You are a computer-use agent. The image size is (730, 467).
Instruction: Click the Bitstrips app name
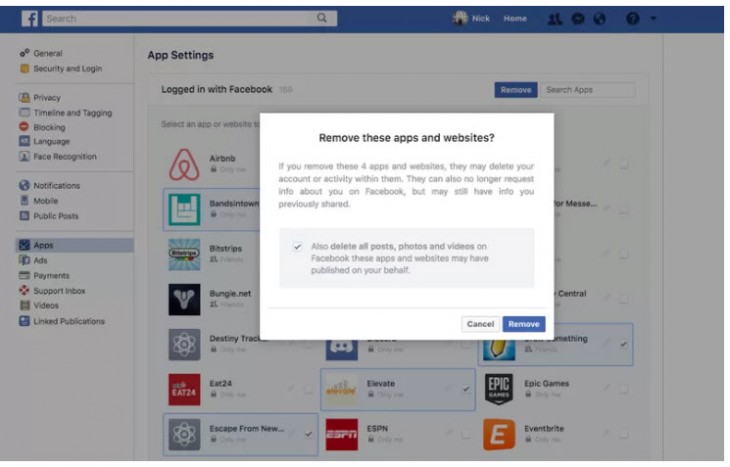(x=225, y=249)
